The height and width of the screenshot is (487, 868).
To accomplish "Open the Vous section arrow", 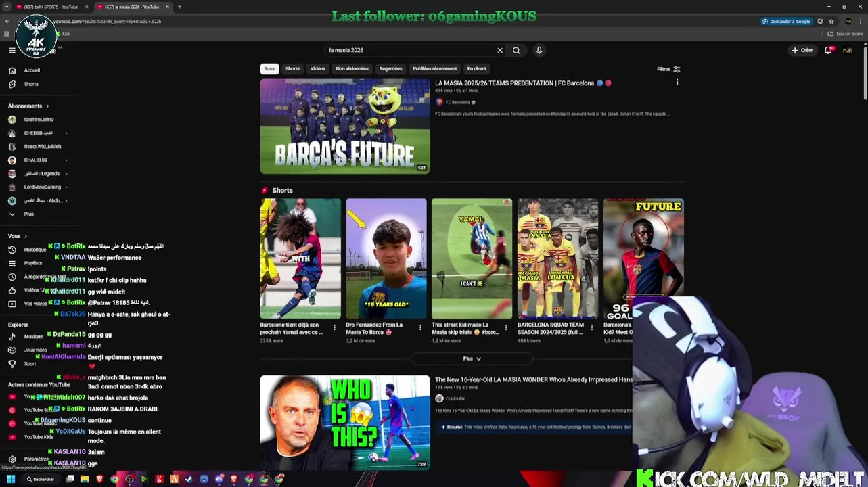I will click(26, 236).
